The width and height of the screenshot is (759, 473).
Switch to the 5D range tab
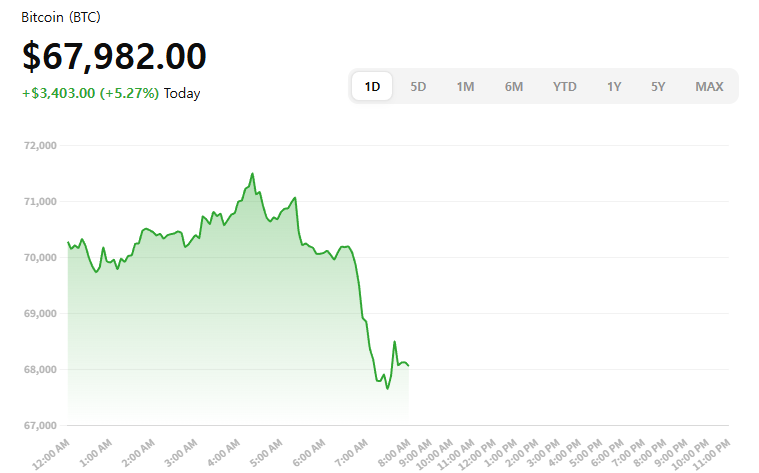[418, 86]
